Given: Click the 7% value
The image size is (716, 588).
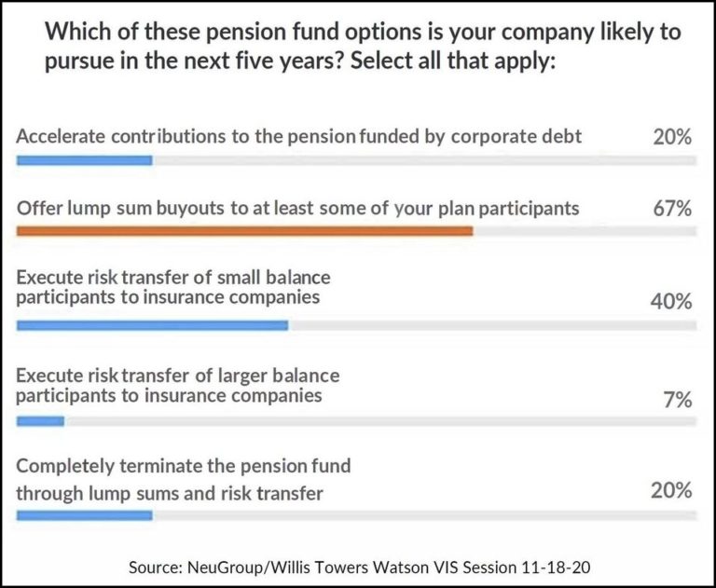Looking at the screenshot, I should [677, 400].
